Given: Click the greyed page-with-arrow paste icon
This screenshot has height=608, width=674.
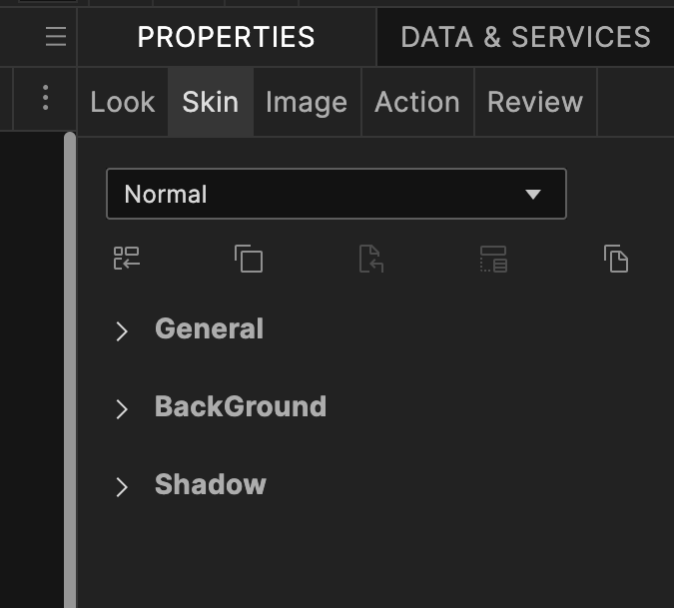Looking at the screenshot, I should pyautogui.click(x=371, y=259).
